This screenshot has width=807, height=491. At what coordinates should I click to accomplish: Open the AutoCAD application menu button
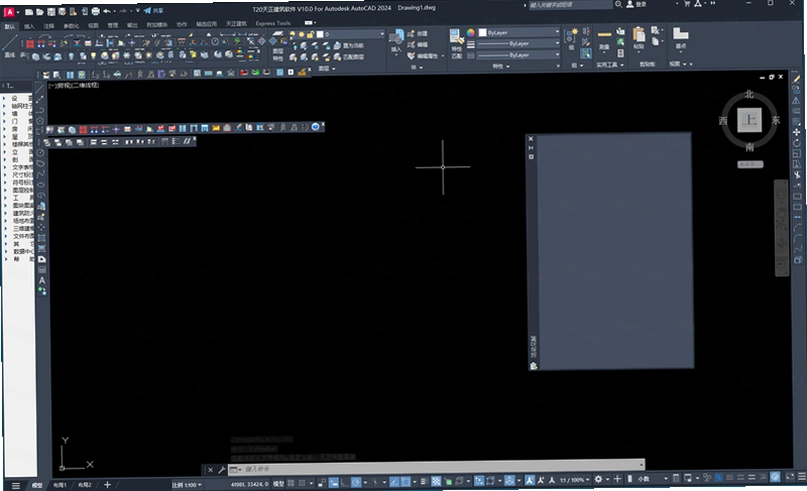click(9, 12)
